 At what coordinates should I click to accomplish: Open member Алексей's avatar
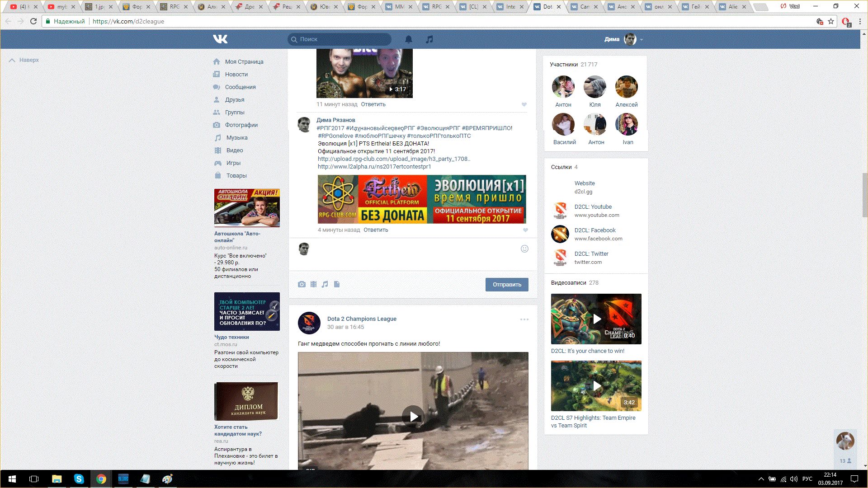(627, 87)
